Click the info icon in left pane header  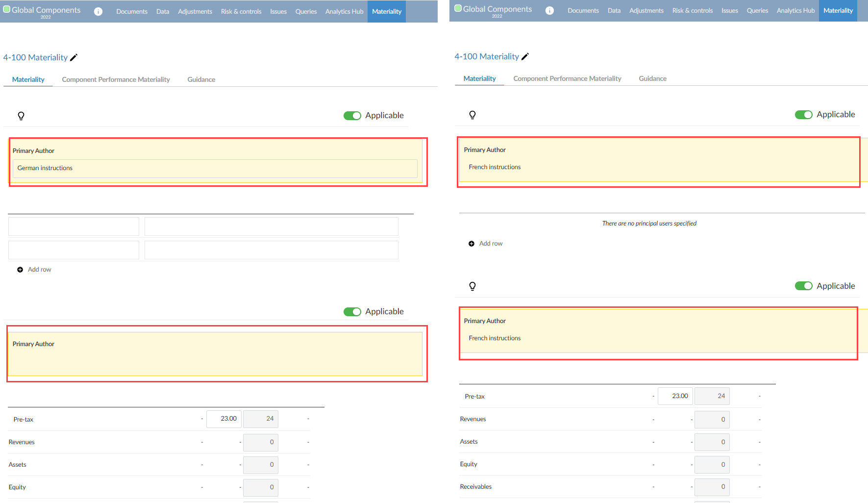(x=99, y=11)
